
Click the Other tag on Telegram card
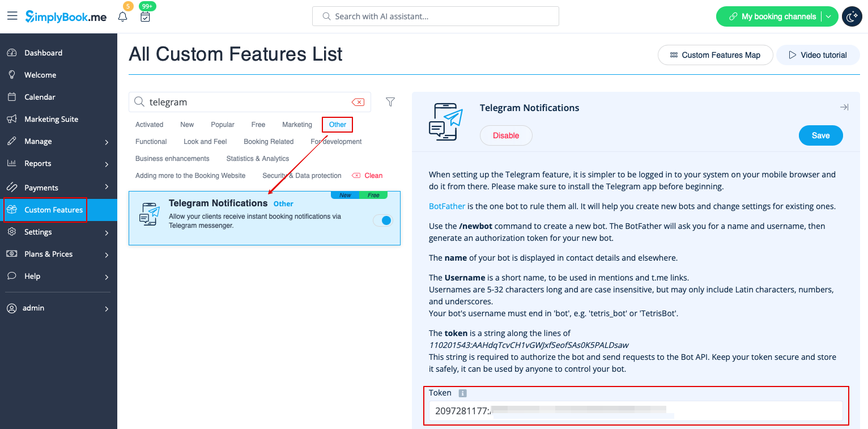pyautogui.click(x=283, y=203)
